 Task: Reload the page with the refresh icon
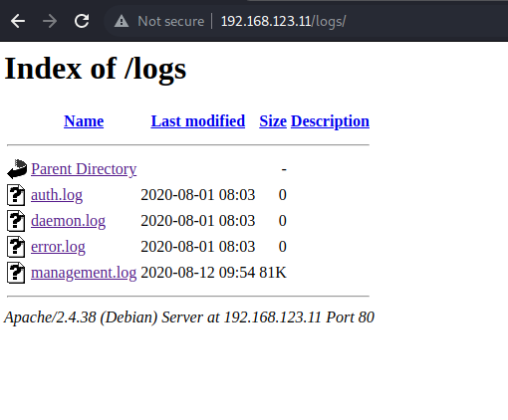click(82, 21)
